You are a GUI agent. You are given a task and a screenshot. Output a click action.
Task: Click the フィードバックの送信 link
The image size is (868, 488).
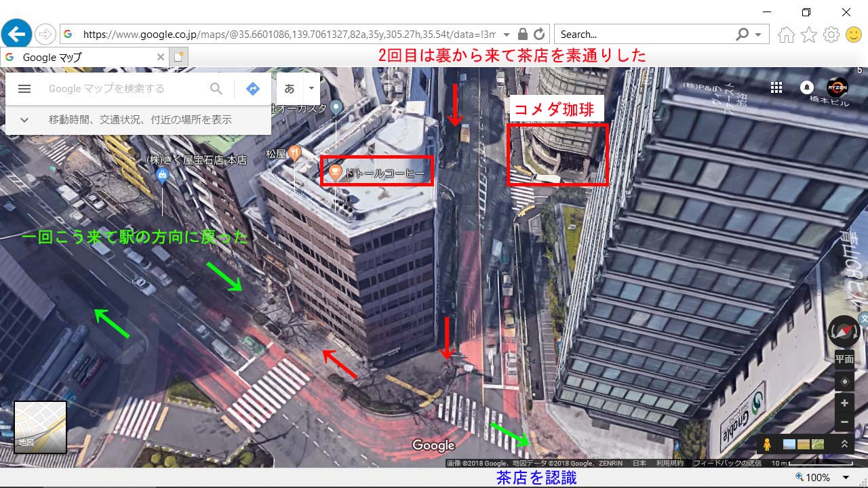tap(727, 463)
